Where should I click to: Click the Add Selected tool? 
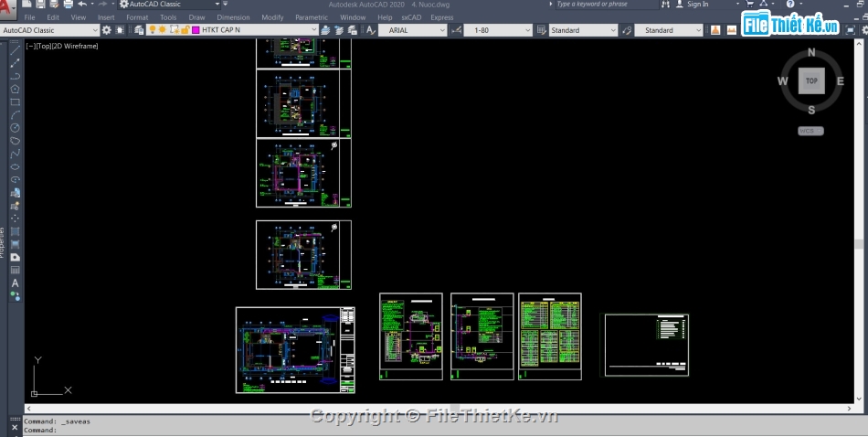click(15, 296)
